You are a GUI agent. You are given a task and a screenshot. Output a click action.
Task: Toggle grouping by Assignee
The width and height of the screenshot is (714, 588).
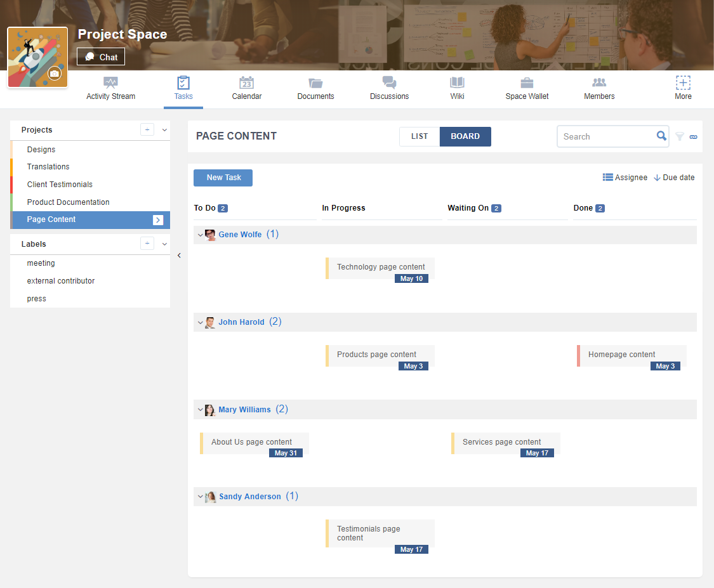click(625, 178)
